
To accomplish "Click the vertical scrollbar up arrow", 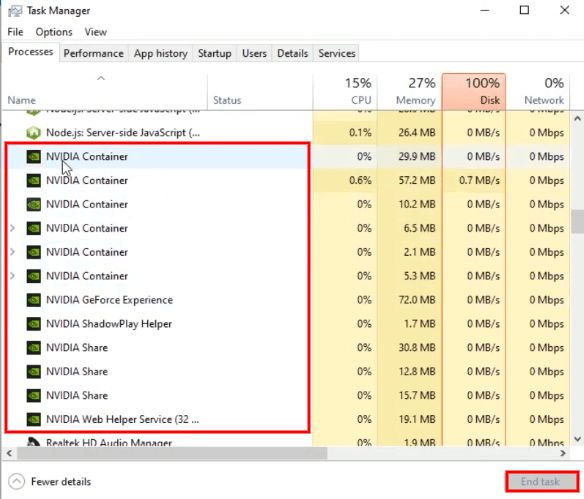I will coord(577,119).
